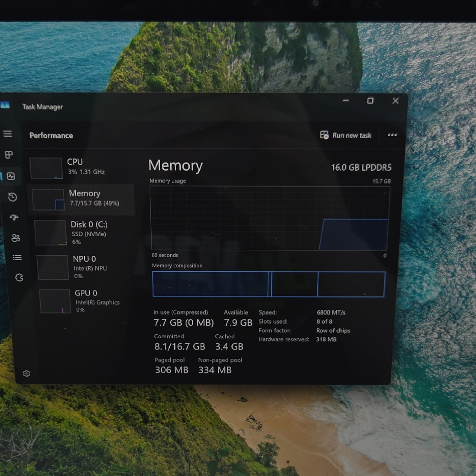Close the Task Manager window
The width and height of the screenshot is (476, 476).
coord(395,101)
